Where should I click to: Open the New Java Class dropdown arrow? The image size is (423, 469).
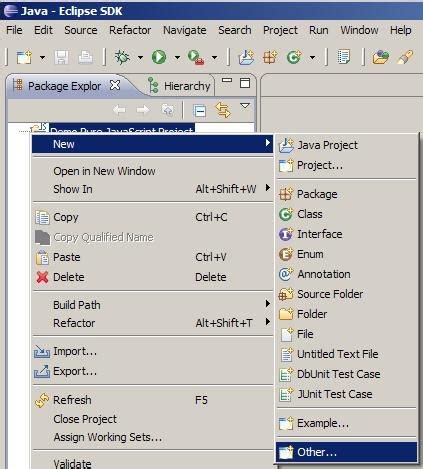pos(312,58)
